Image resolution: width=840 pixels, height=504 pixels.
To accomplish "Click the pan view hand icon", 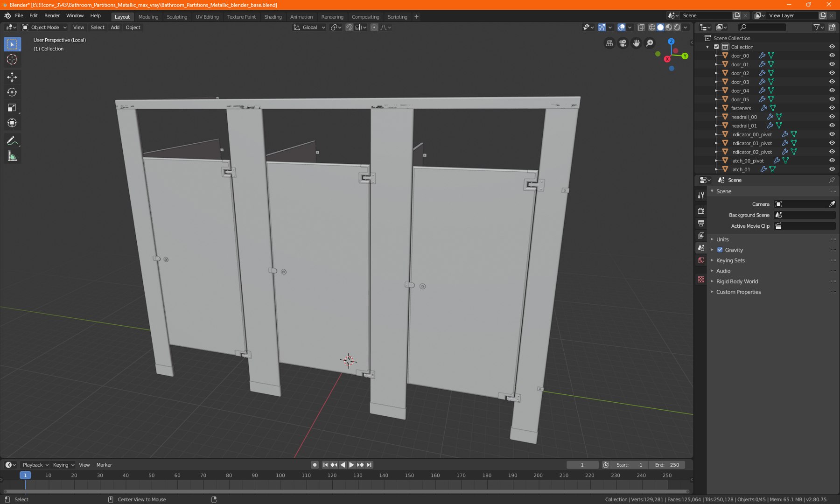I will point(636,43).
